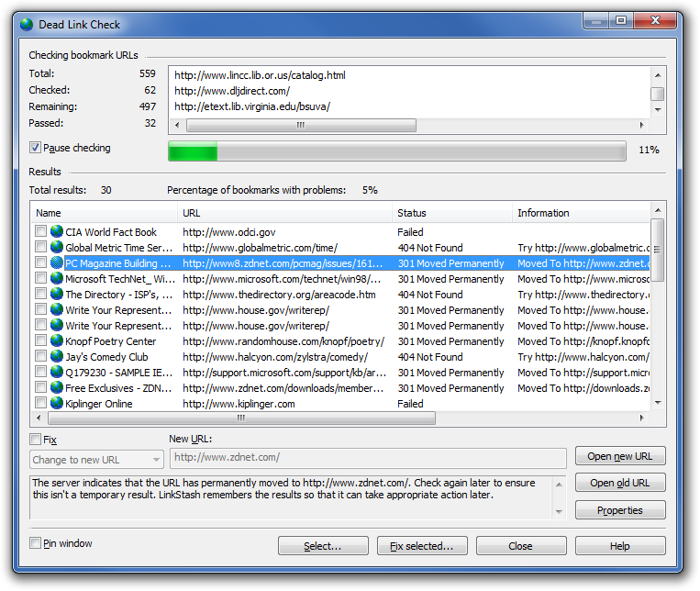The width and height of the screenshot is (700, 591).
Task: Sort results by the Status column header
Action: (450, 213)
